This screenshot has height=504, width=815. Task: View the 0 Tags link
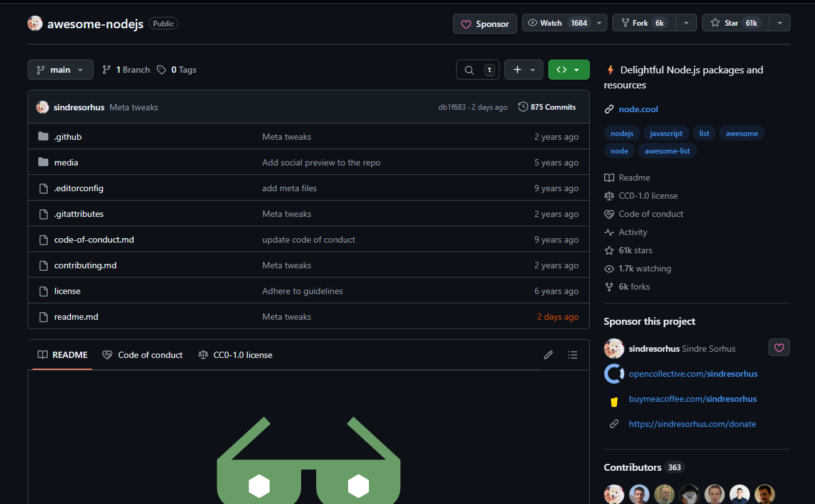[177, 70]
